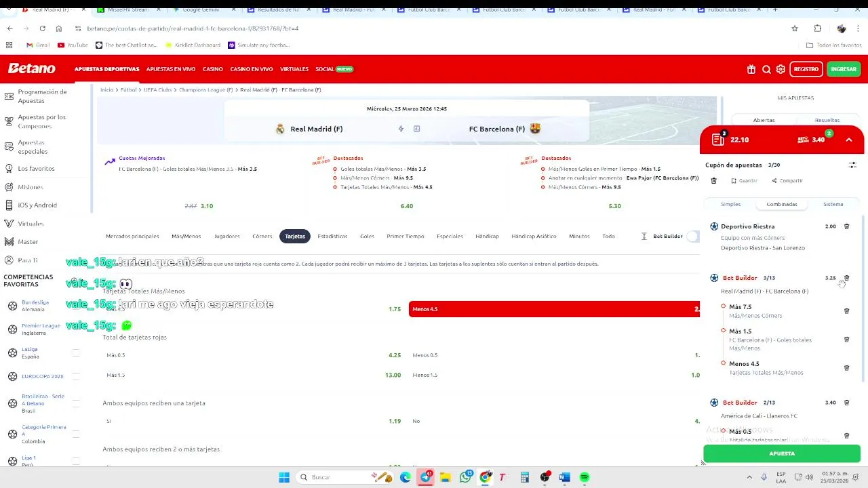868x488 pixels.
Task: Click the green APUESTA button
Action: (x=782, y=453)
